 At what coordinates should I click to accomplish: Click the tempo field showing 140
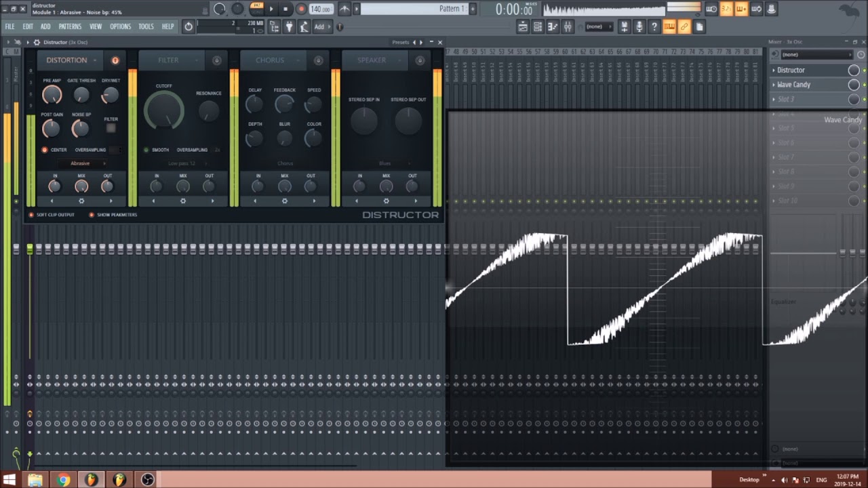pos(320,9)
